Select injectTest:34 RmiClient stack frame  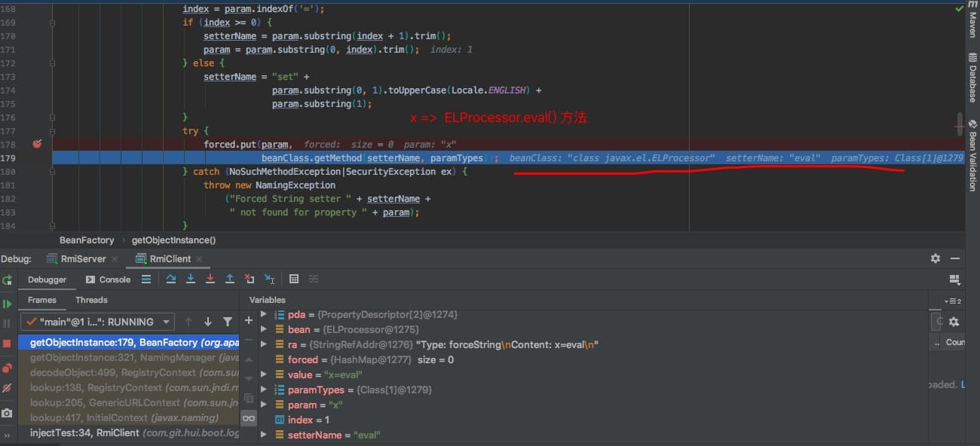coord(132,432)
